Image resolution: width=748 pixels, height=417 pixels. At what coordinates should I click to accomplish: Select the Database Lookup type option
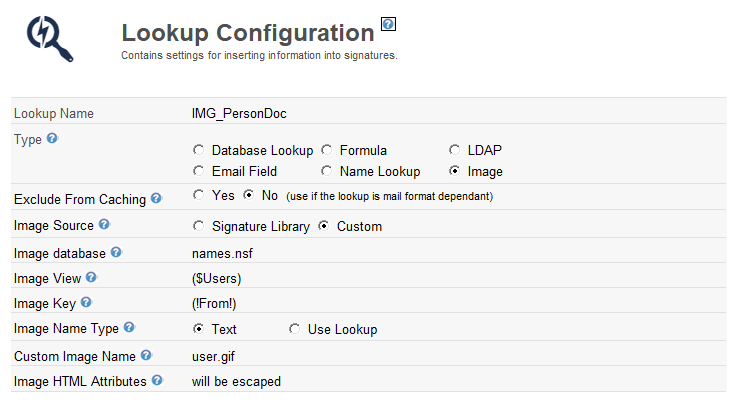click(x=198, y=150)
